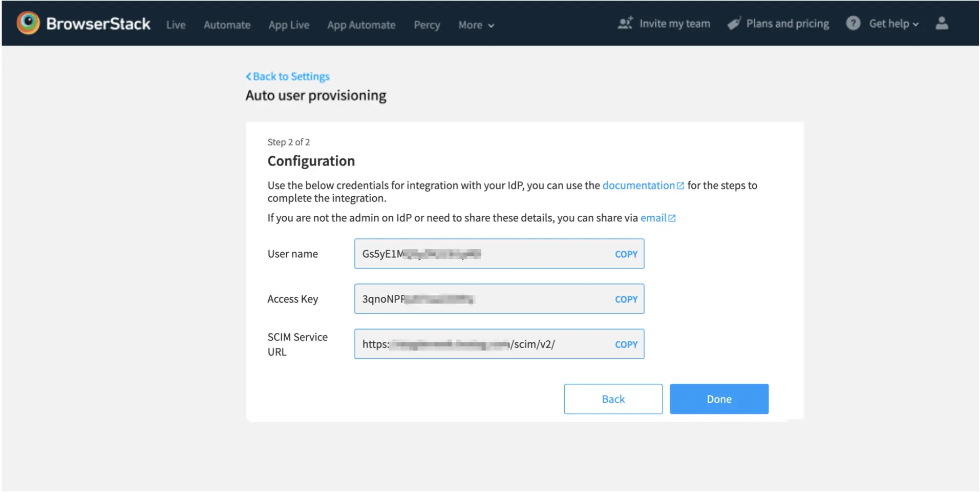Expand the More dropdown menu

click(476, 25)
